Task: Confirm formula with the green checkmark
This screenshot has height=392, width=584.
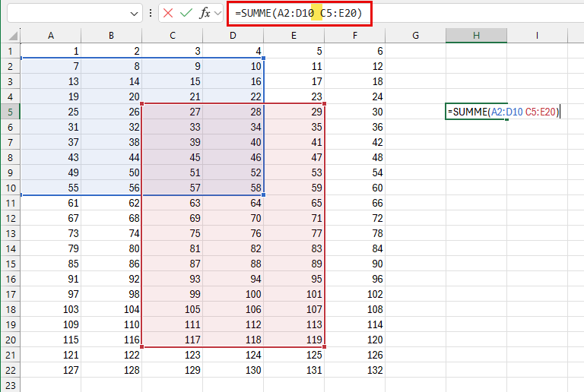Action: [186, 13]
